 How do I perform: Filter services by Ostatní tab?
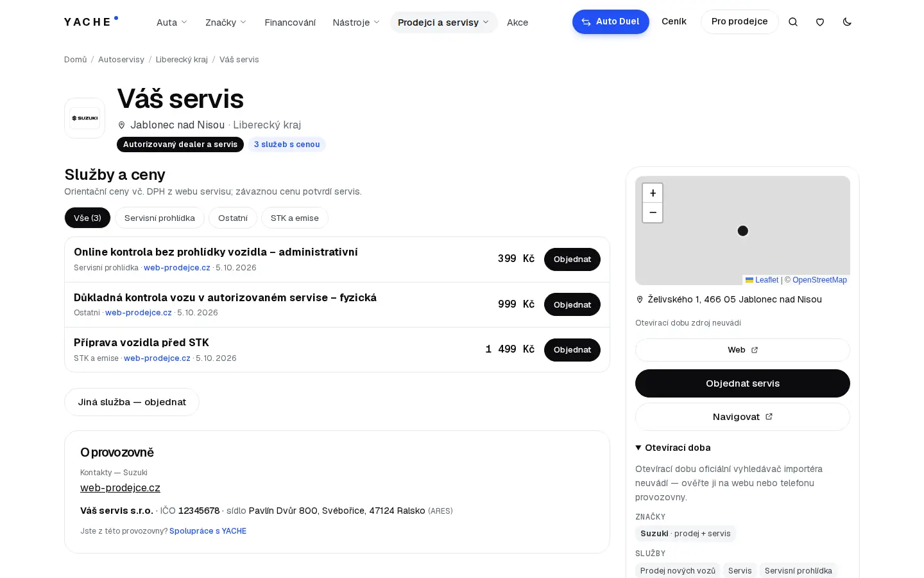tap(233, 218)
